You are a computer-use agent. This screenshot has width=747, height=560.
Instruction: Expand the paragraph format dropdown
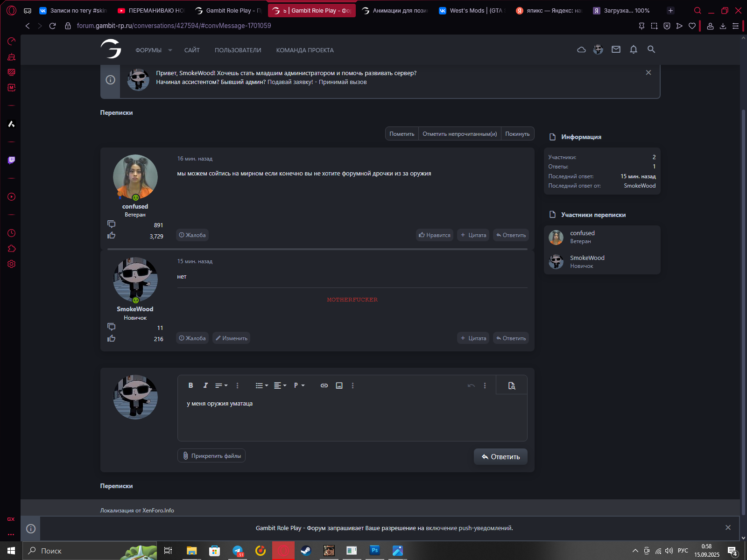[x=299, y=385]
